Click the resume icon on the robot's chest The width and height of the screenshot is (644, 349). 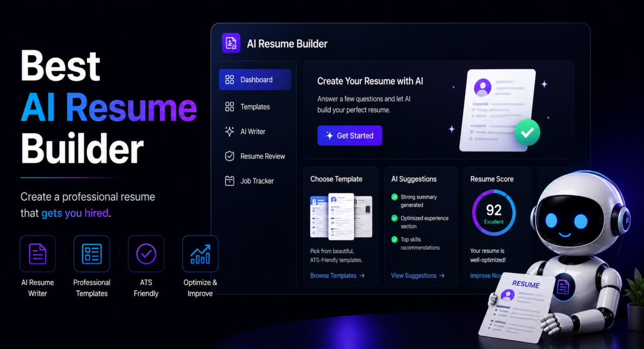pos(562,287)
